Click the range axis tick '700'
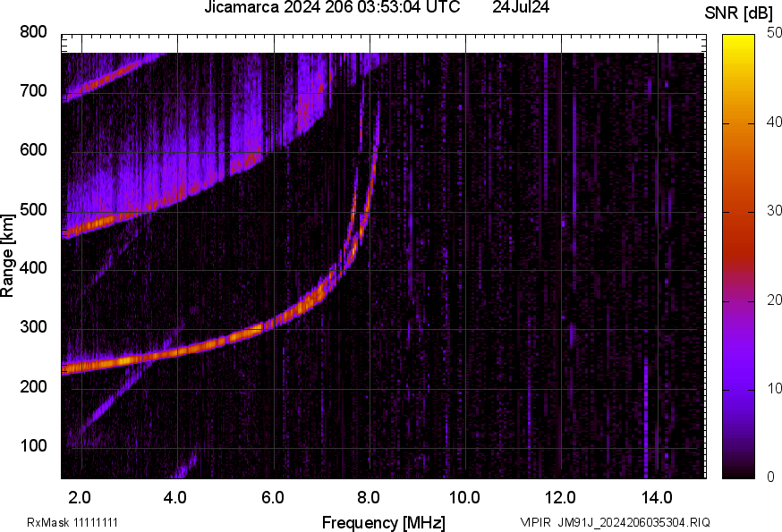782x532 pixels. (33, 90)
